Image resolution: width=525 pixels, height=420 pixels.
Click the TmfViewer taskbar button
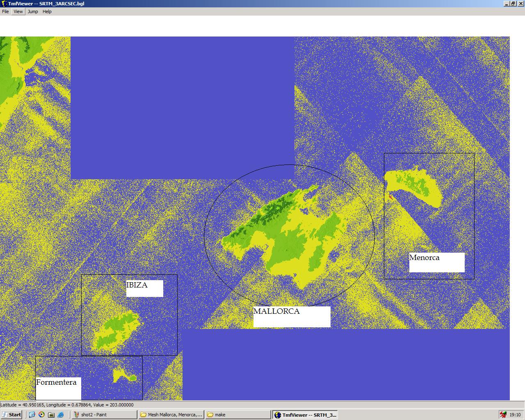tap(306, 415)
